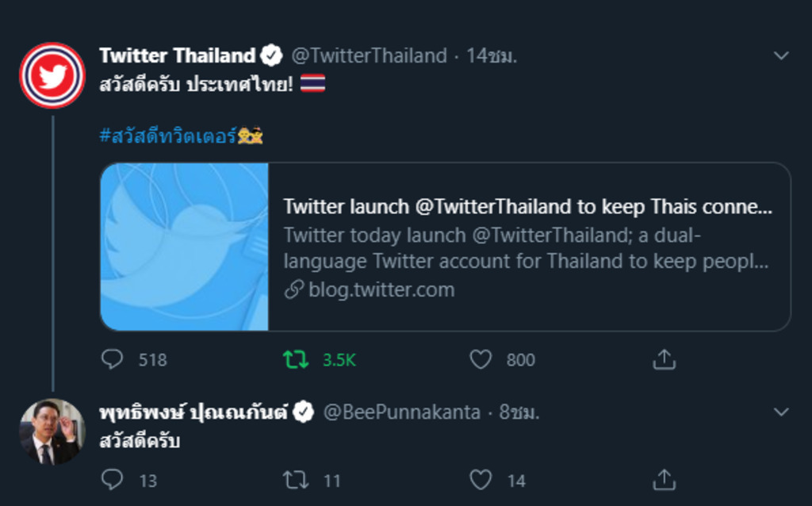Undo retweet on Twitter Thailand tweet

(296, 360)
